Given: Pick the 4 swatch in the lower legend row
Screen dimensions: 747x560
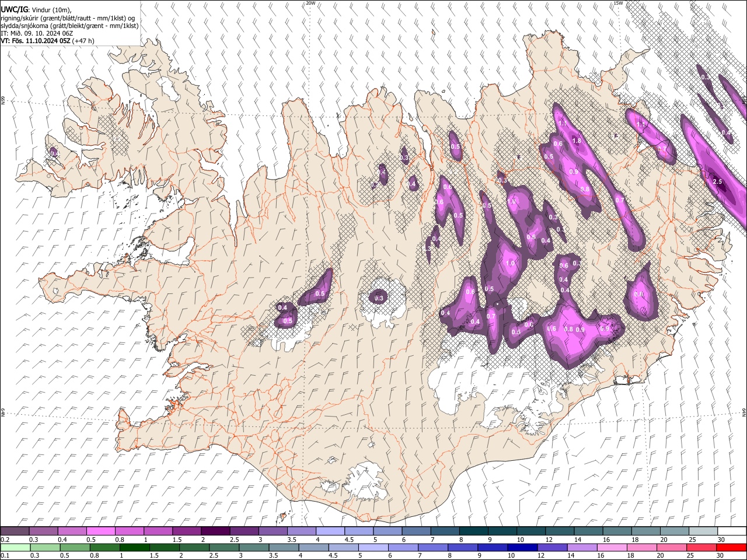Looking at the screenshot, I should [313, 547].
